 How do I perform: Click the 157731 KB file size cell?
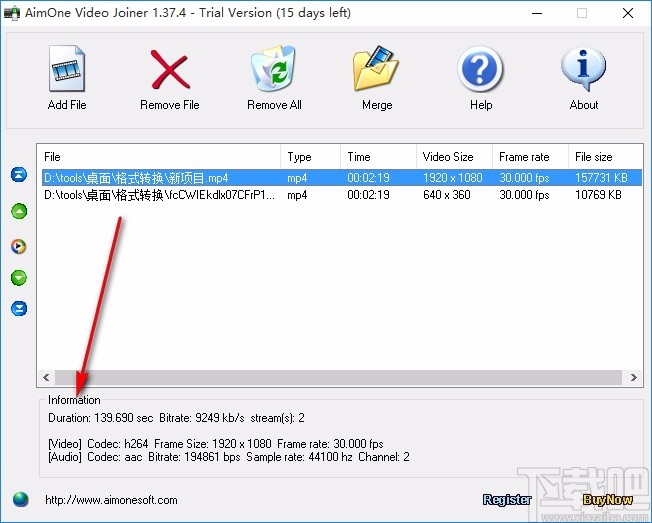[x=601, y=178]
